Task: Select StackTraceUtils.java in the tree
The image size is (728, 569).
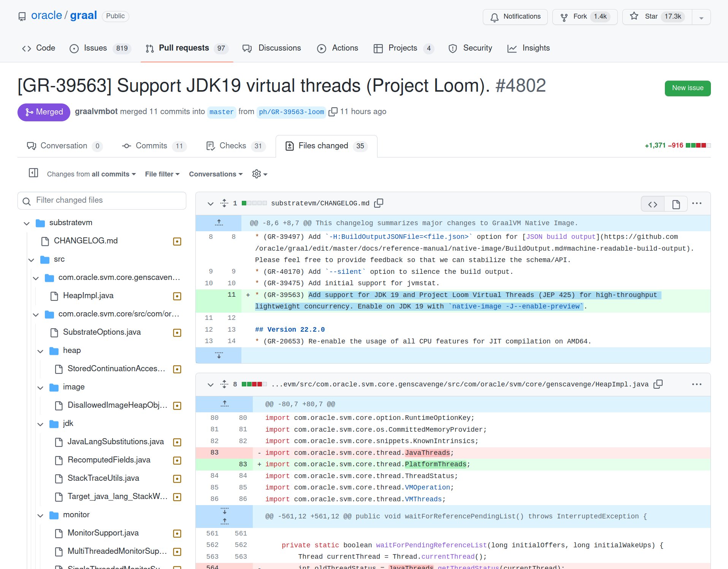Action: pyautogui.click(x=103, y=478)
